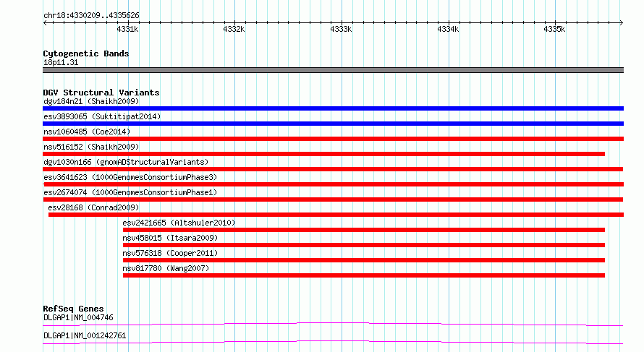Select the RefSeq Genes track title
The image size is (644, 352).
point(73,309)
